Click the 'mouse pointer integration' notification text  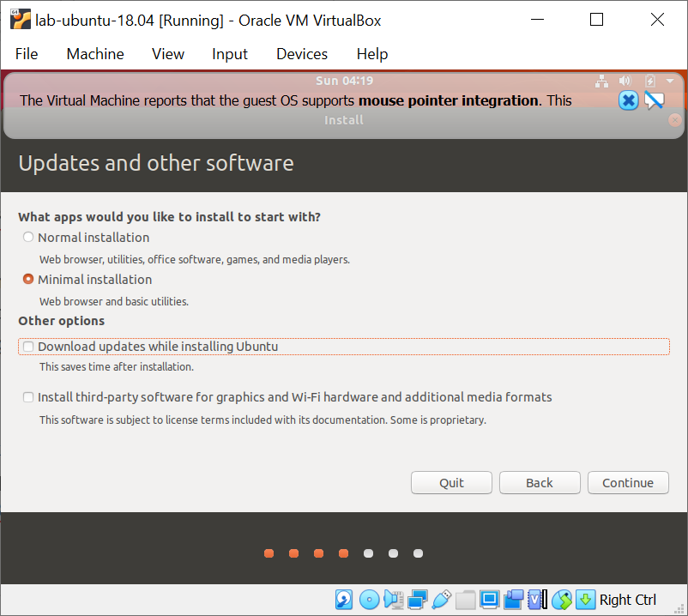pyautogui.click(x=449, y=100)
